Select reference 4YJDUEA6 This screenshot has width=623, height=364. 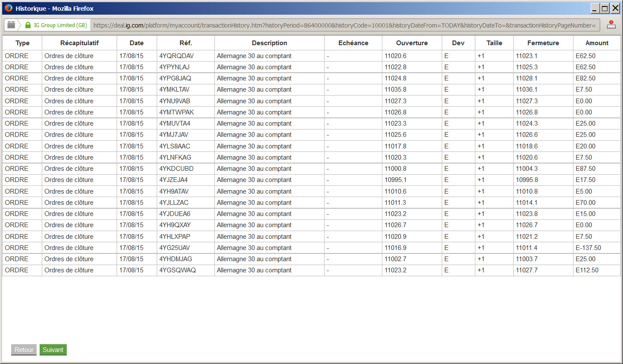pos(175,214)
